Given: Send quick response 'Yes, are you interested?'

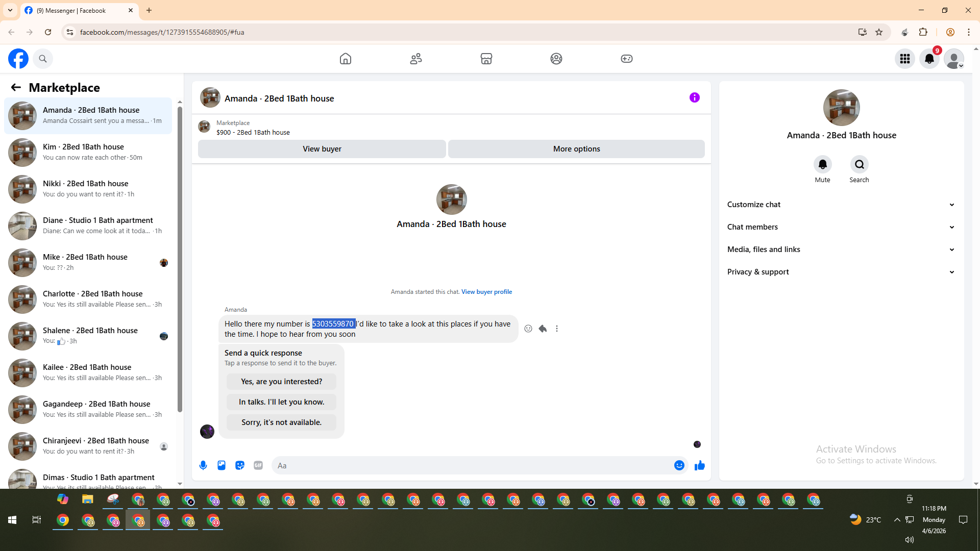Looking at the screenshot, I should tap(281, 382).
